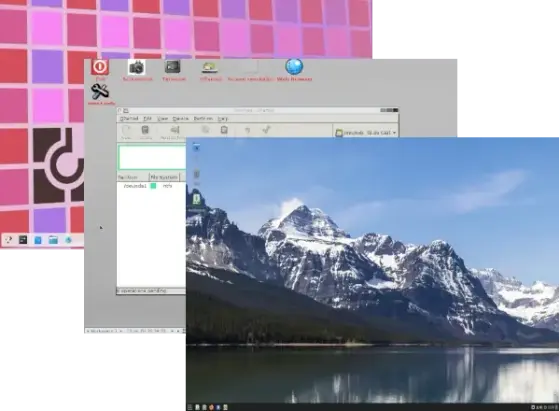Launch the Web Browser globe icon
The image size is (560, 411).
pyautogui.click(x=294, y=67)
